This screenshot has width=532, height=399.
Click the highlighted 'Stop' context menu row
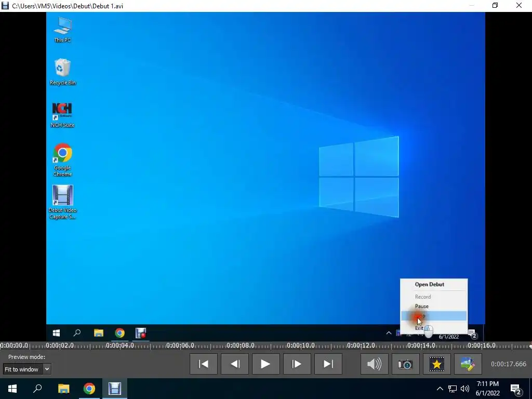434,316
